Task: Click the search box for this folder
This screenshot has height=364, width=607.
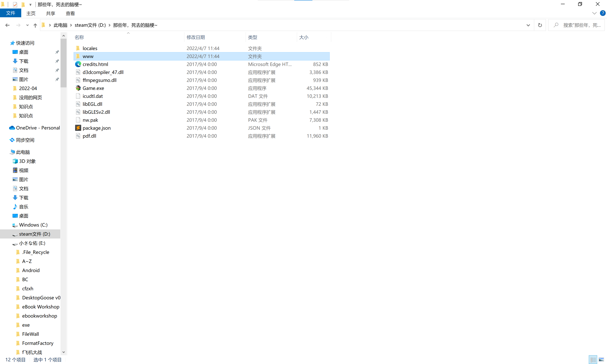Action: click(x=577, y=25)
